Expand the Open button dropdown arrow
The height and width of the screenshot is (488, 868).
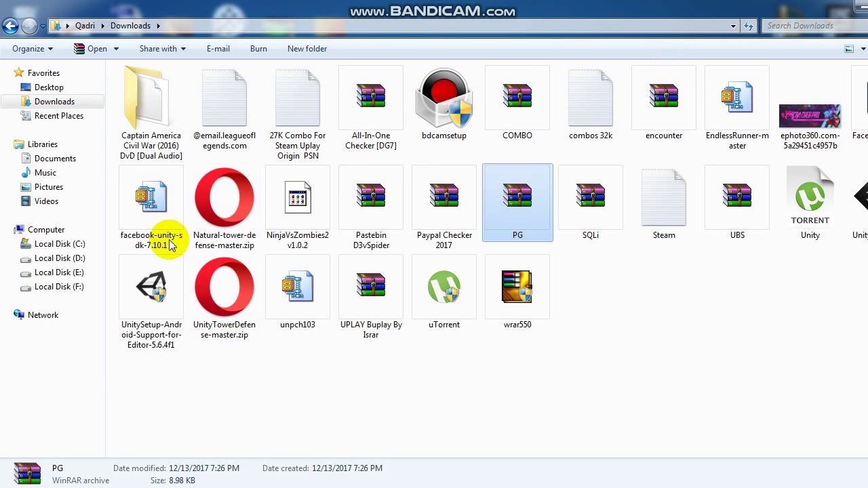point(116,49)
